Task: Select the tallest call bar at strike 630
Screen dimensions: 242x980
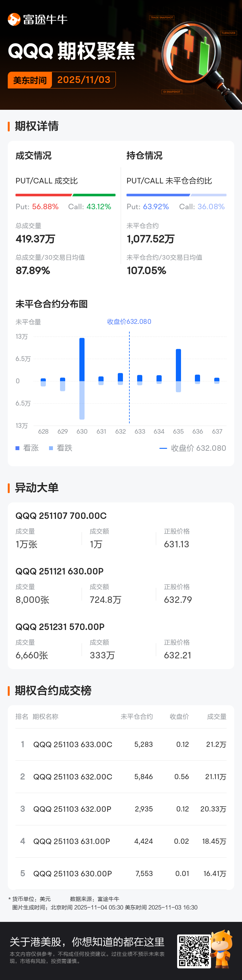Action: [82, 359]
